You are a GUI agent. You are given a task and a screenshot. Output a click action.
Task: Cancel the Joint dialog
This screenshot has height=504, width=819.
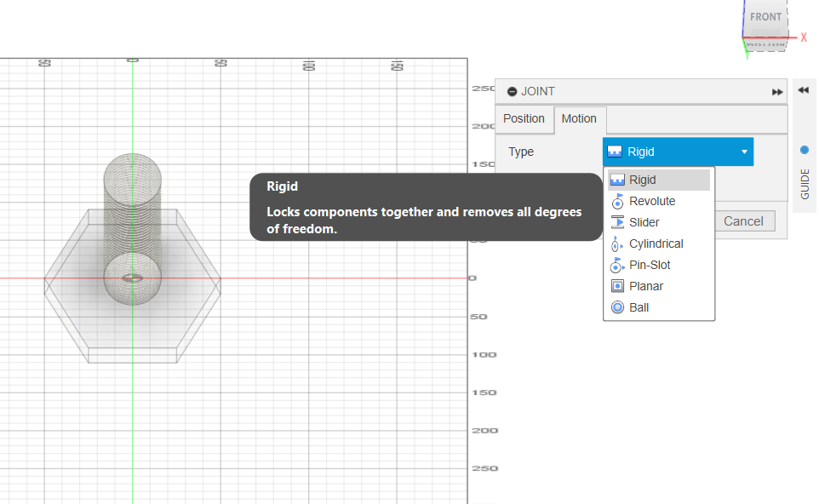pos(743,221)
